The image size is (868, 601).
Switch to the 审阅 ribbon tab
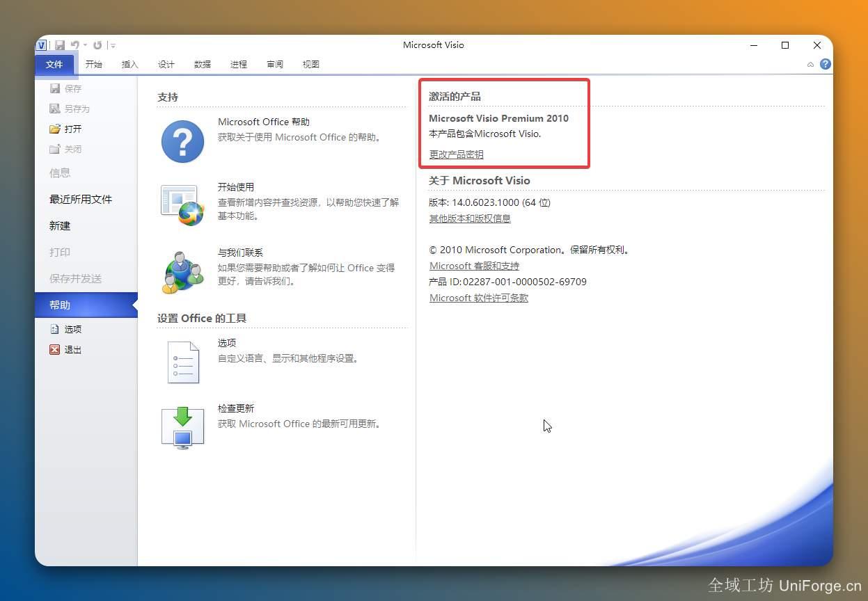click(275, 64)
